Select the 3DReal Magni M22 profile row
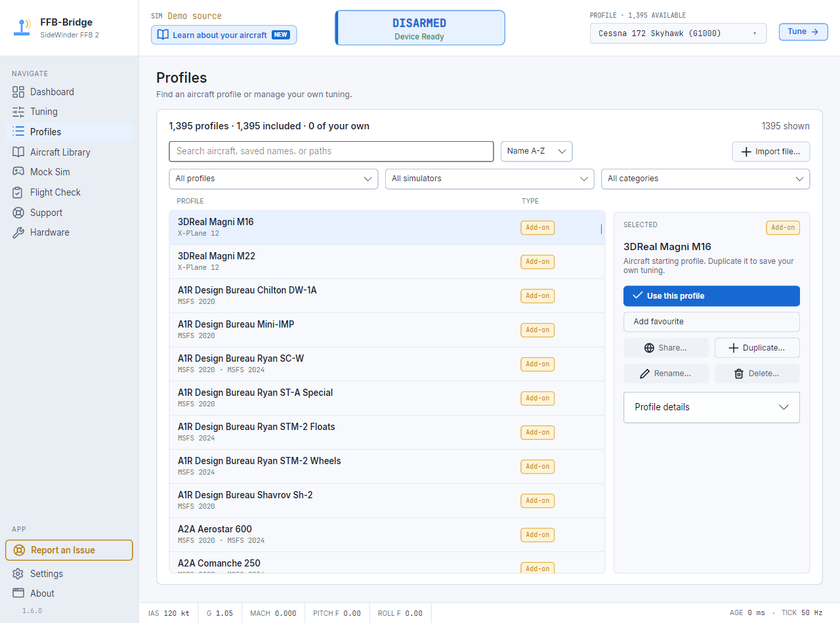840x623 pixels. pos(387,262)
